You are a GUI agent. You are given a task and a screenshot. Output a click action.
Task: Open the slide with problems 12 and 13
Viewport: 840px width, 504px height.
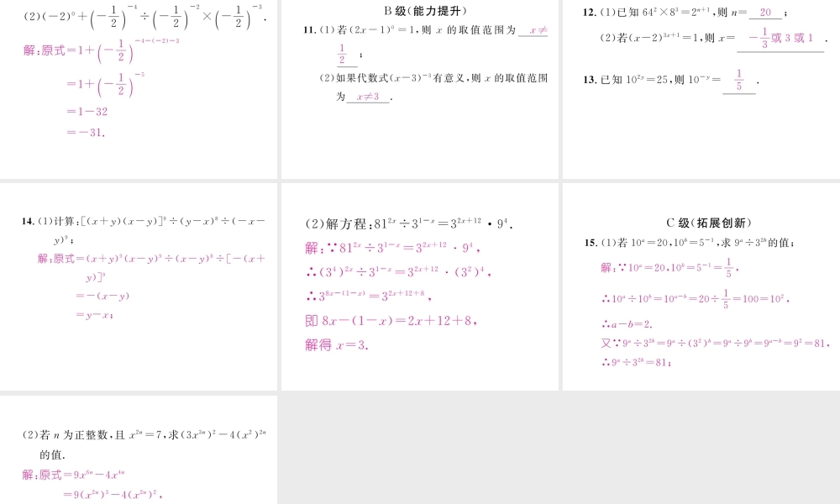pyautogui.click(x=701, y=89)
